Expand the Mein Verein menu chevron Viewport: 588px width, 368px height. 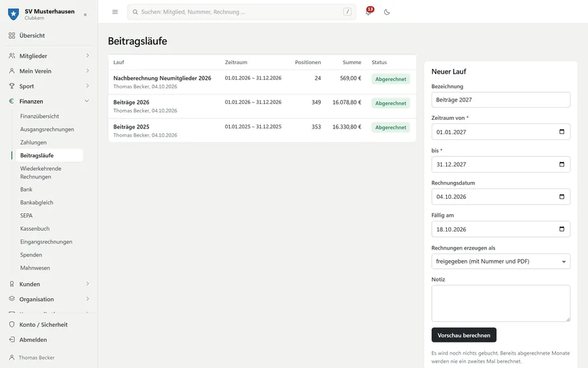[88, 71]
